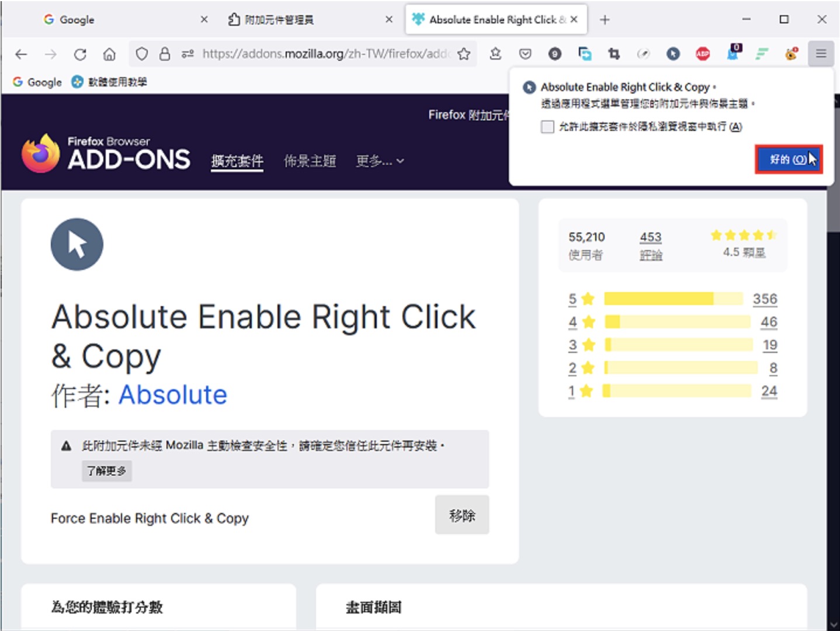The height and width of the screenshot is (631, 840).
Task: Close the Google tab
Action: (204, 20)
